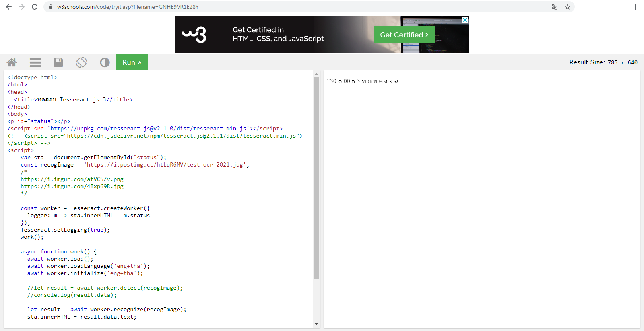Click the p id="status" line
This screenshot has width=644, height=331.
(x=39, y=121)
